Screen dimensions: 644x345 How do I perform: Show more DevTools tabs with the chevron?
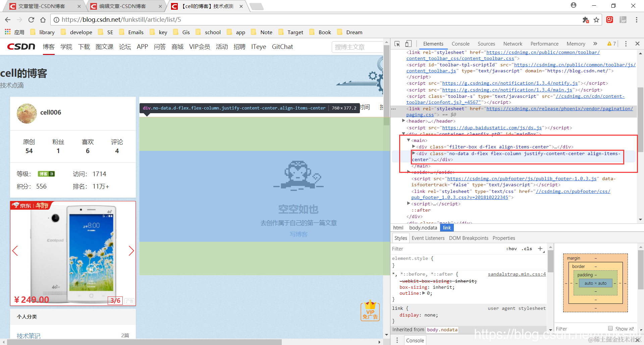click(595, 44)
